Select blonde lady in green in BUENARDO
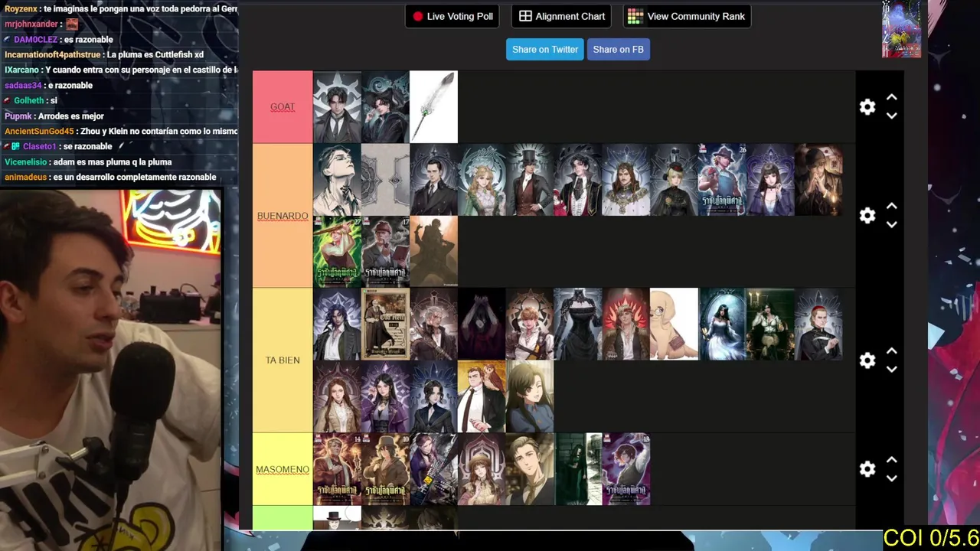Screen dimensions: 980x551 (482, 180)
